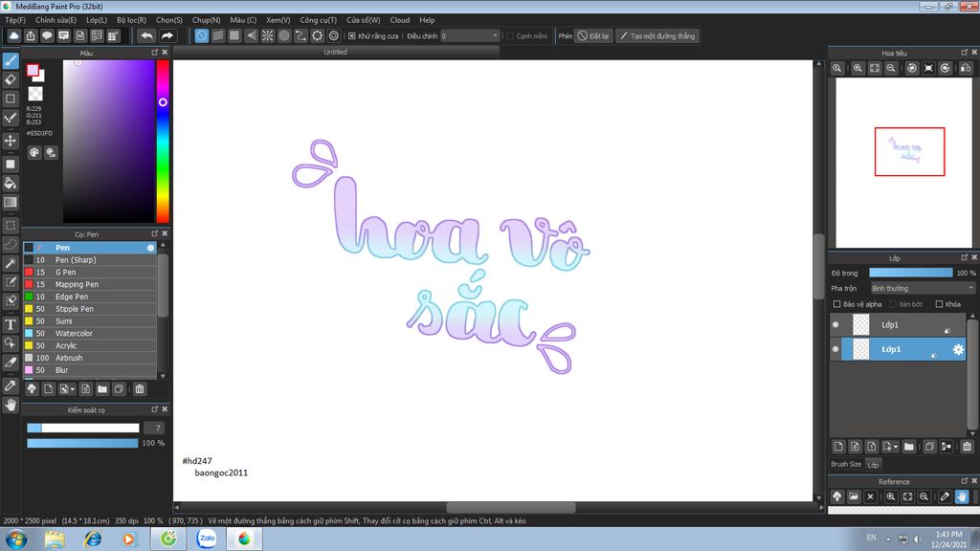Enable the Khóa checkbox
Image resolution: width=980 pixels, height=551 pixels.
click(x=939, y=304)
